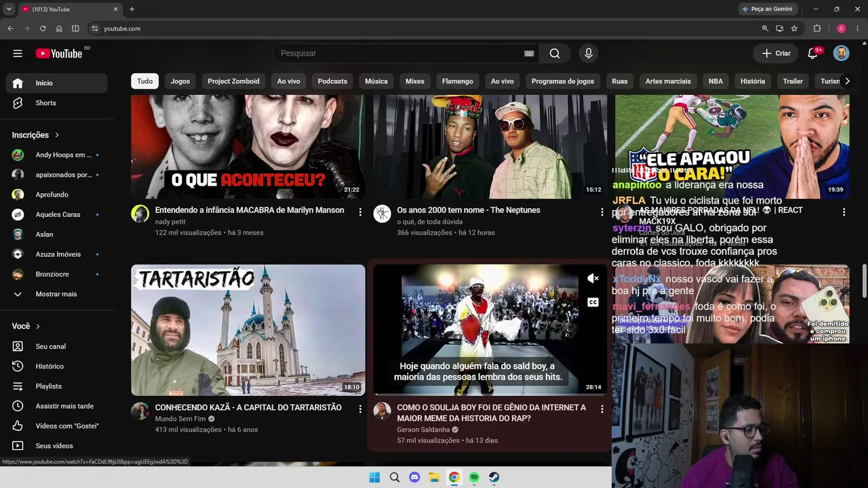
Task: Click the YouTube logo
Action: tap(59, 54)
